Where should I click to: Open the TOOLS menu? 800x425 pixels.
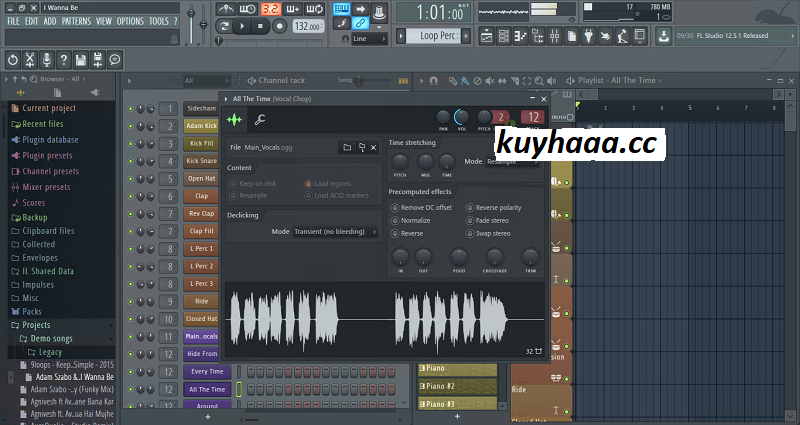(x=159, y=21)
